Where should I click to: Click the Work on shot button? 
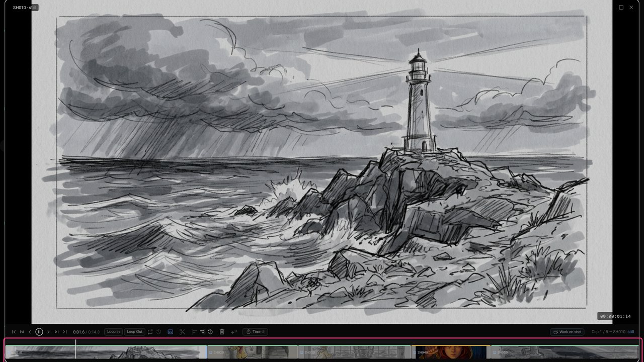pos(567,332)
